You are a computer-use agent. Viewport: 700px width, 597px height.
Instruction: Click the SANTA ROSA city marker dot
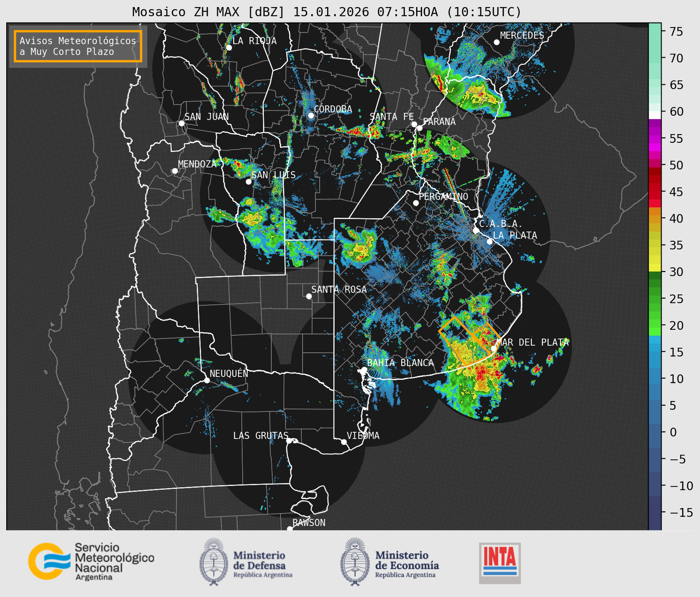(x=309, y=296)
